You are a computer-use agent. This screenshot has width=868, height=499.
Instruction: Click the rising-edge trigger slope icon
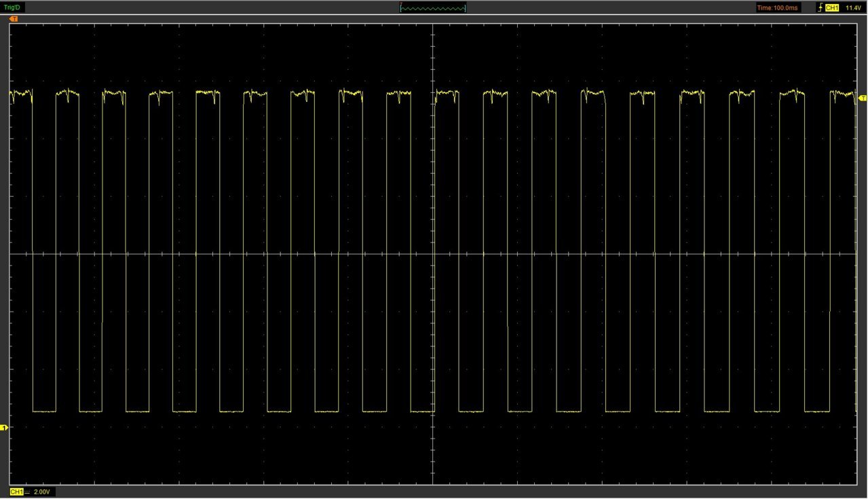(820, 7)
